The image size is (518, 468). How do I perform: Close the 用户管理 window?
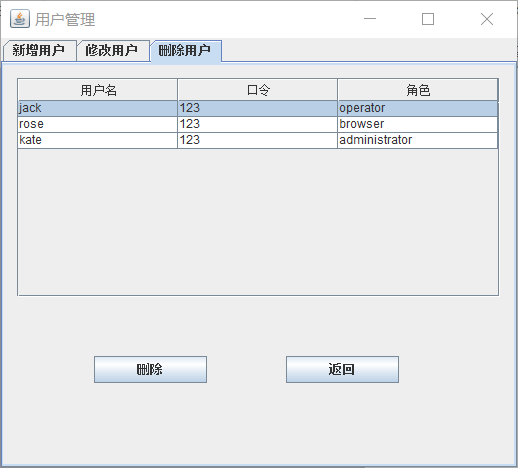point(487,19)
